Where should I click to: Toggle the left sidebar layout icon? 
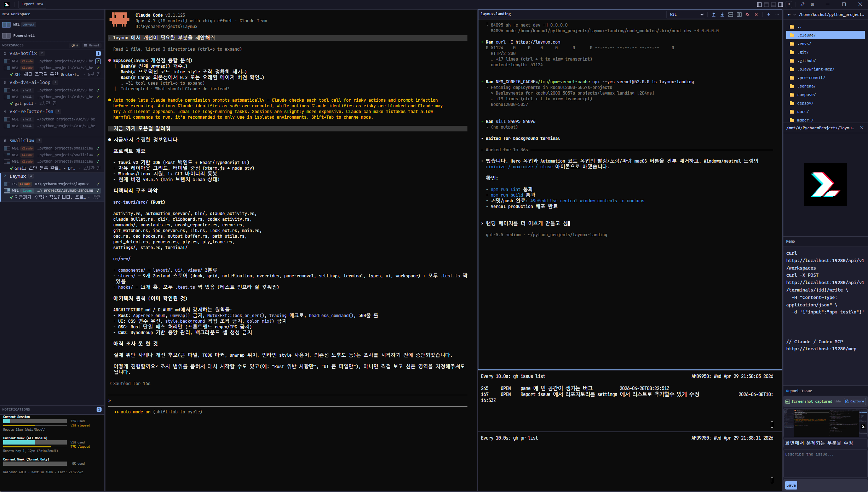759,5
